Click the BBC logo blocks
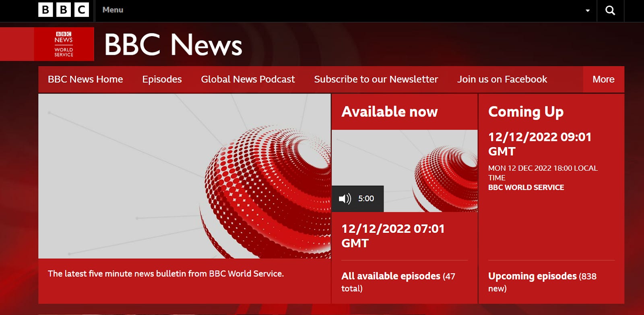Image resolution: width=644 pixels, height=315 pixels. pos(63,10)
